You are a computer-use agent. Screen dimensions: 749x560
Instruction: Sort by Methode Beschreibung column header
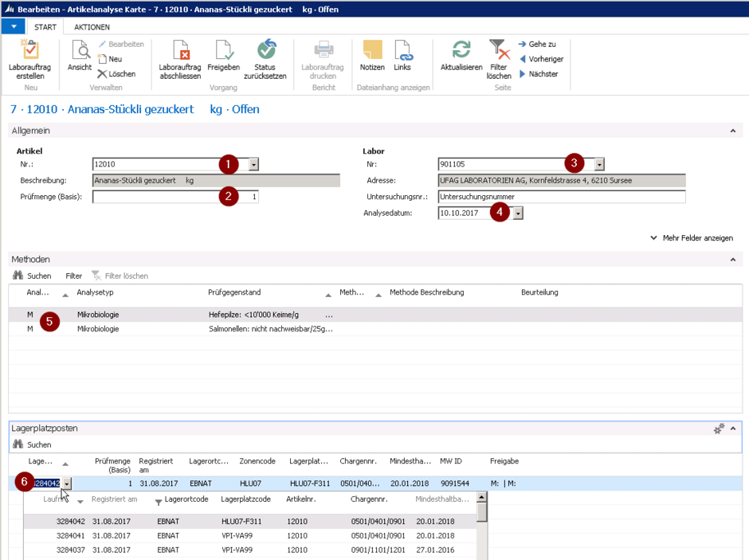(x=426, y=292)
